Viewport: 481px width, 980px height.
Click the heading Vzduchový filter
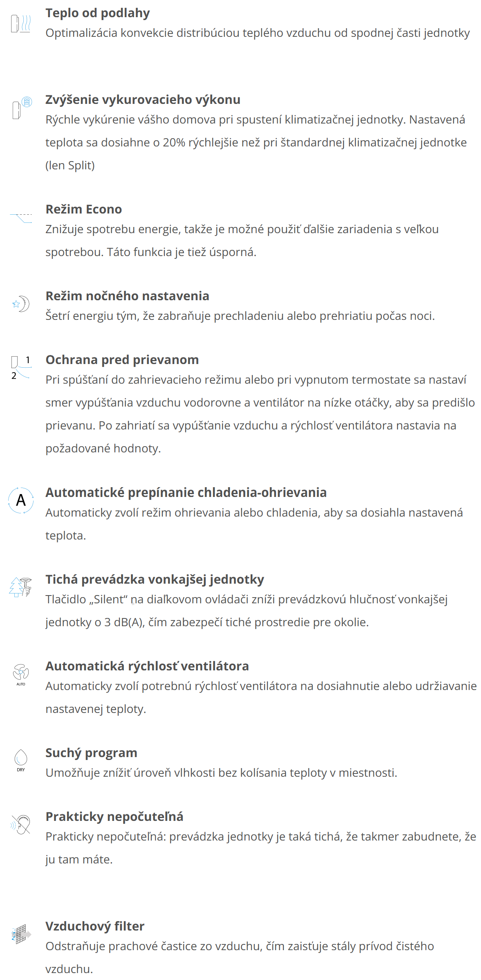pos(95,926)
